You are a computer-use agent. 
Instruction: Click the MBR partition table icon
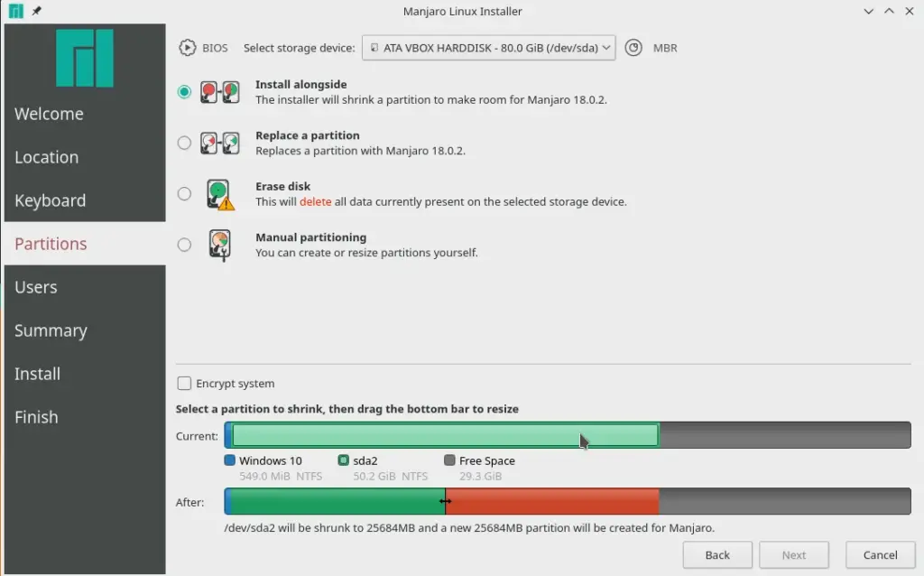point(633,48)
